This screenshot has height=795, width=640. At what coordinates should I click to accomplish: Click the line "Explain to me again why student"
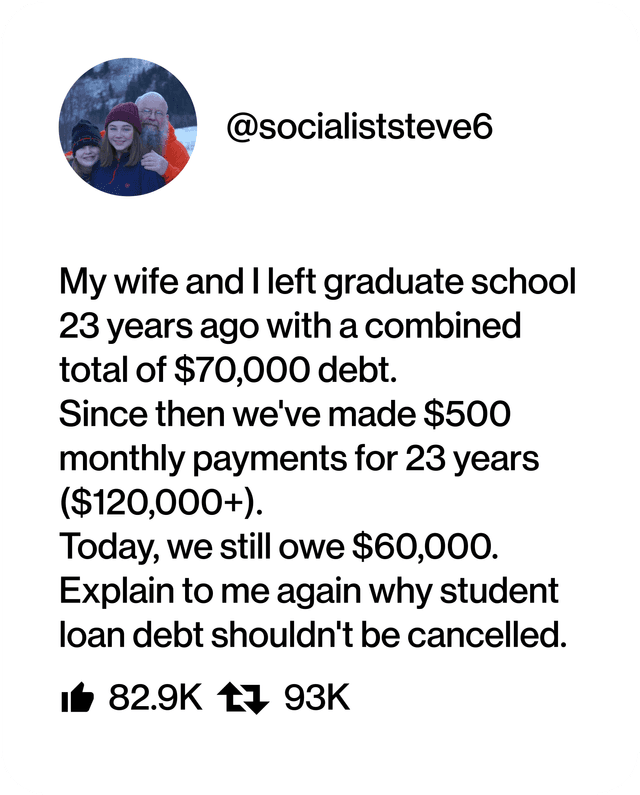(308, 591)
